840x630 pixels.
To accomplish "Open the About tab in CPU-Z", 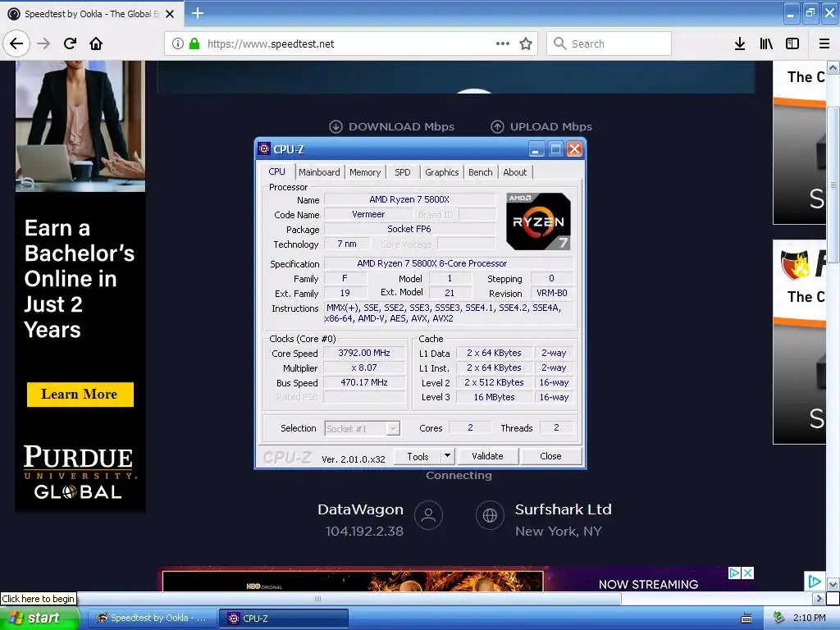I will pyautogui.click(x=515, y=172).
